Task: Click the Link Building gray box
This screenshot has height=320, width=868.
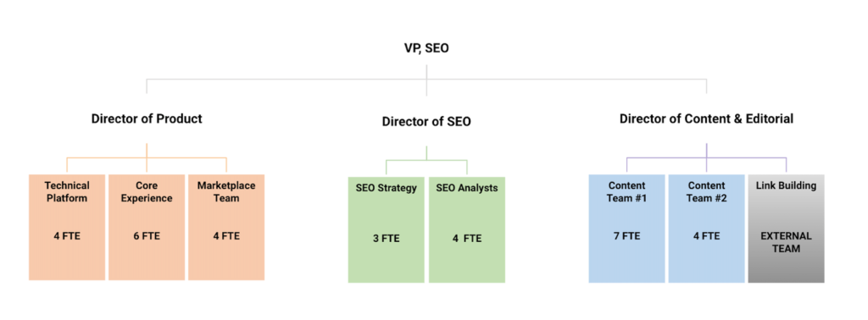Action: [x=786, y=229]
